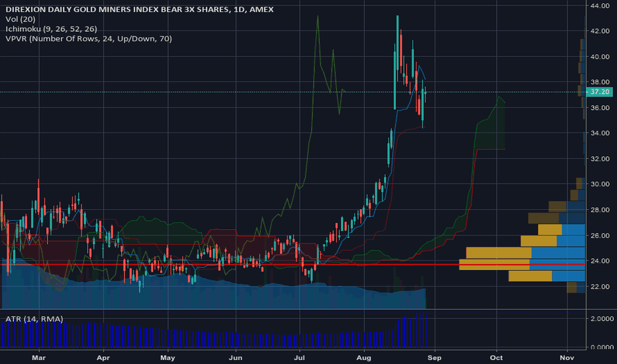Select the Vol (20) indicator label

(x=21, y=19)
